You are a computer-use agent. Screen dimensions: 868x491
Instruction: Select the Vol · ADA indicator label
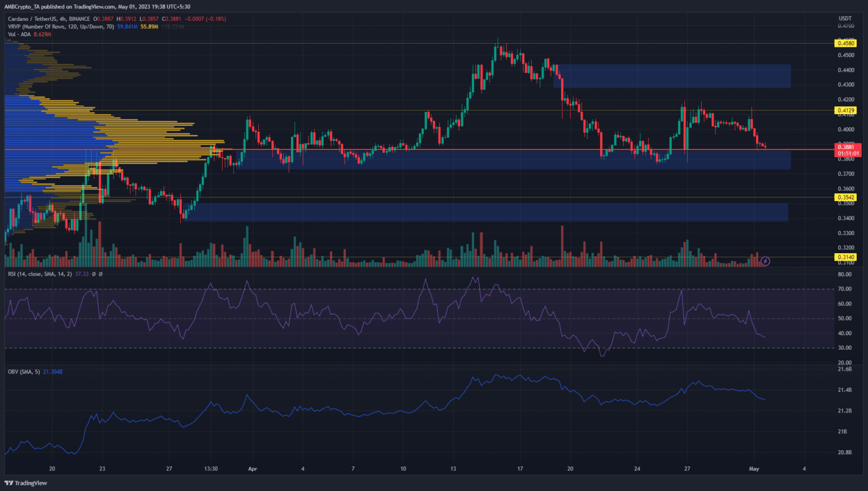[20, 34]
